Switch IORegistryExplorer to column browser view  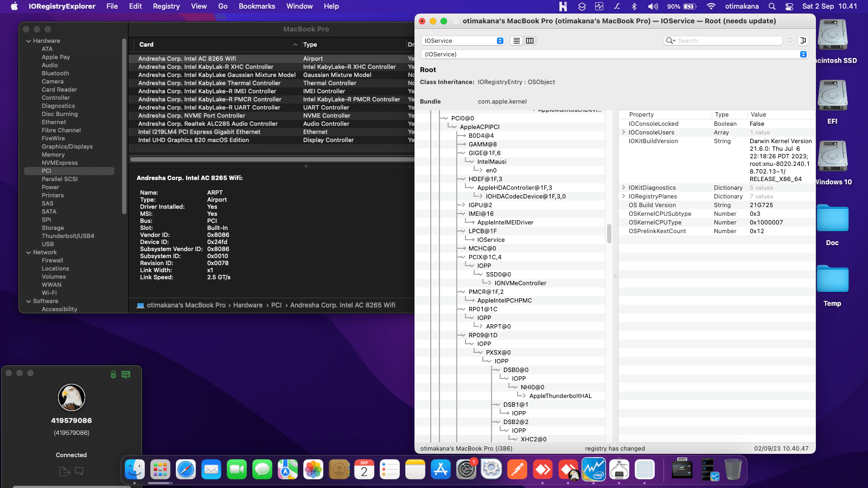click(x=530, y=41)
